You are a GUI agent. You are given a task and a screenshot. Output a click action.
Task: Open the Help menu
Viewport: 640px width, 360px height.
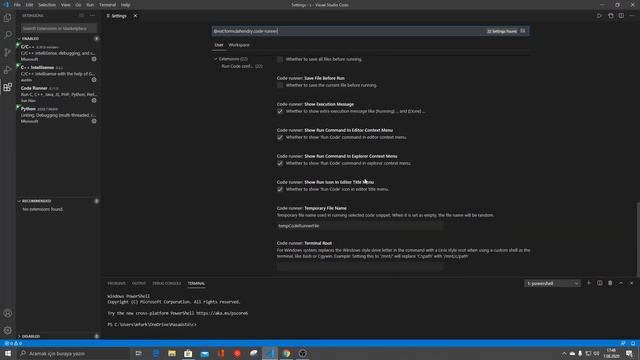click(x=126, y=5)
